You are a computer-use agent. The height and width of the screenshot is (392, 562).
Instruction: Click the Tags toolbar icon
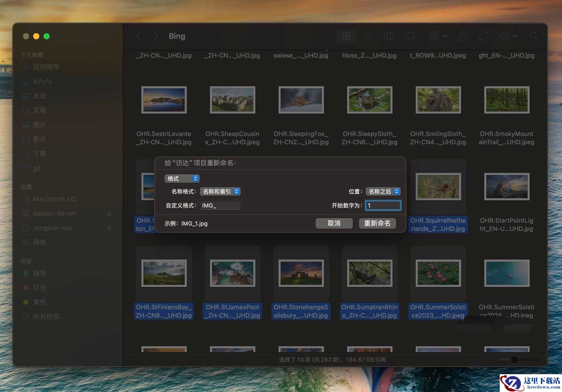[x=483, y=36]
